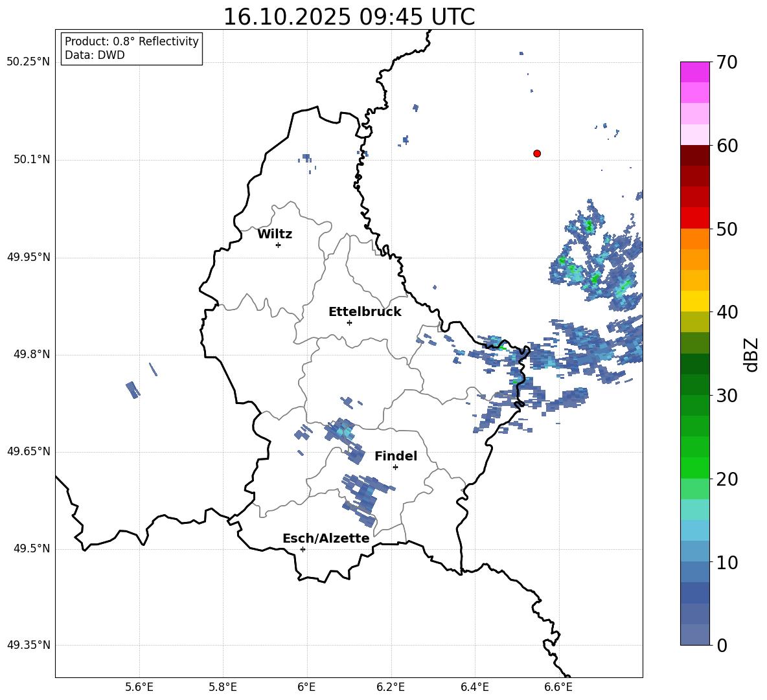Click the colorbar tick label 30

click(x=727, y=396)
